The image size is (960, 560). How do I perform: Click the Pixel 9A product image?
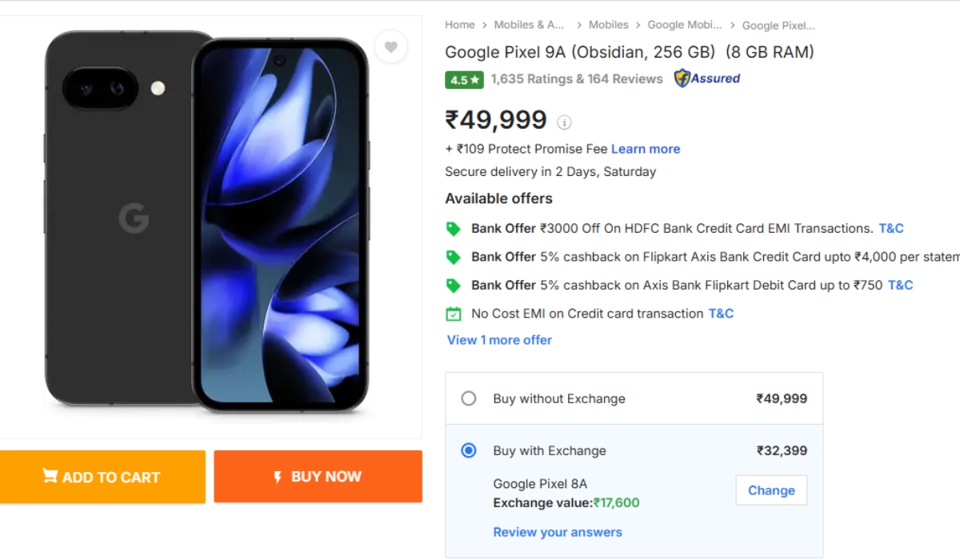click(208, 220)
